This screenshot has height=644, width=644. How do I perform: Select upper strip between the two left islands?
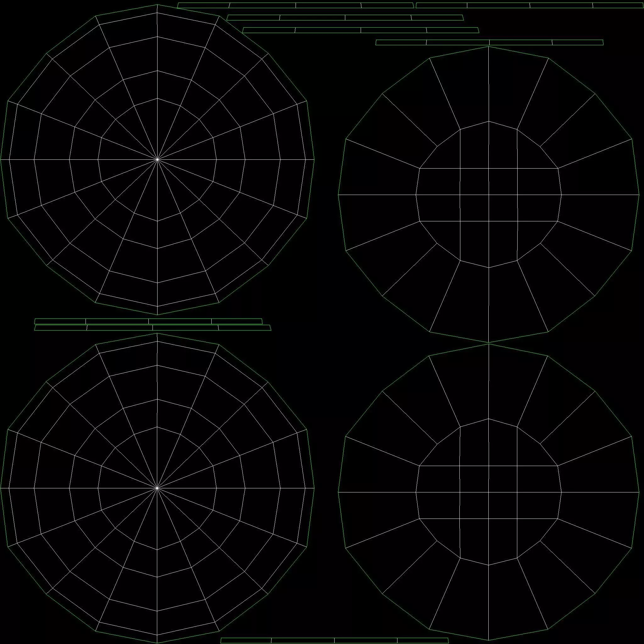[x=148, y=321]
